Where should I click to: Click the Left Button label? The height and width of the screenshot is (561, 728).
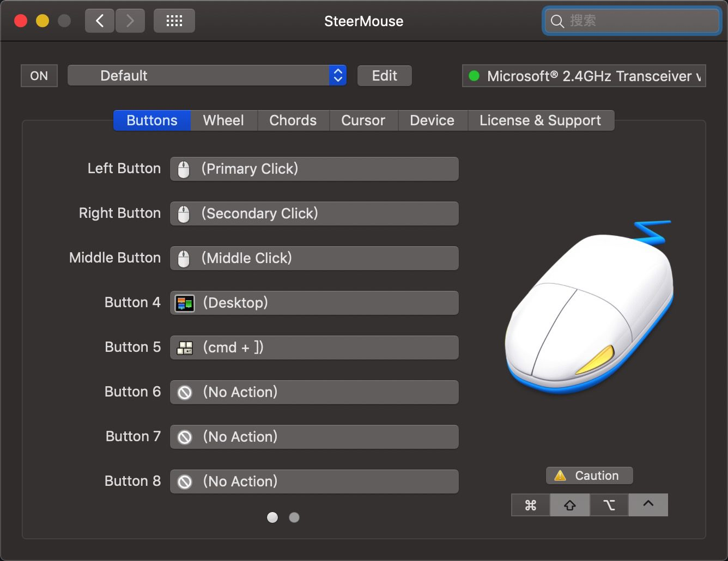124,168
